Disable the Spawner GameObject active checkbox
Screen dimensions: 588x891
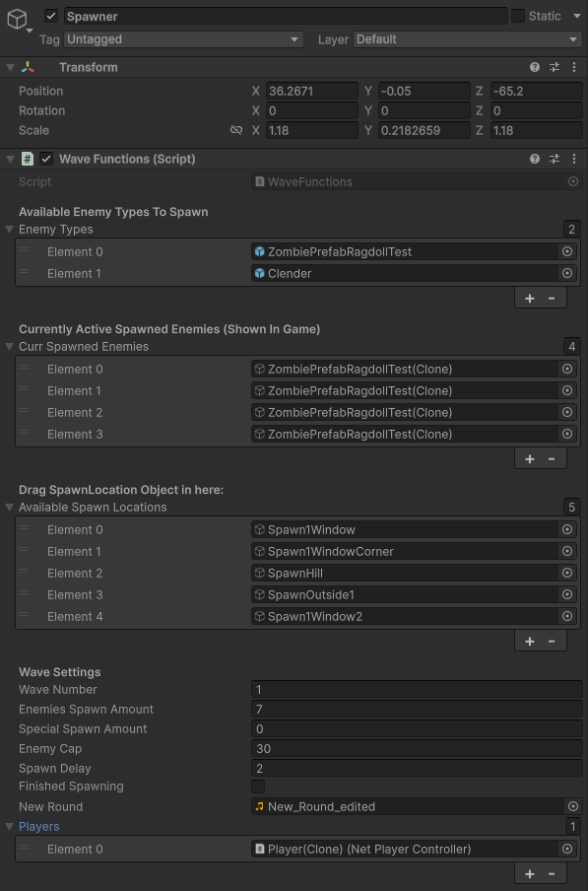coord(51,16)
